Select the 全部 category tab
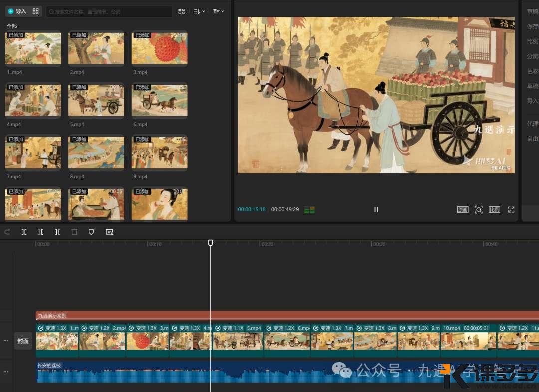 click(12, 26)
